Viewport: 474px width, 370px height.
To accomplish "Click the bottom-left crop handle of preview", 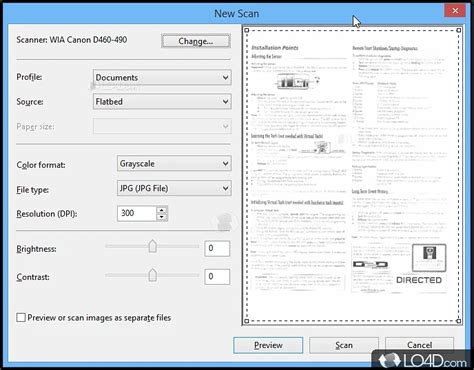I will click(247, 321).
